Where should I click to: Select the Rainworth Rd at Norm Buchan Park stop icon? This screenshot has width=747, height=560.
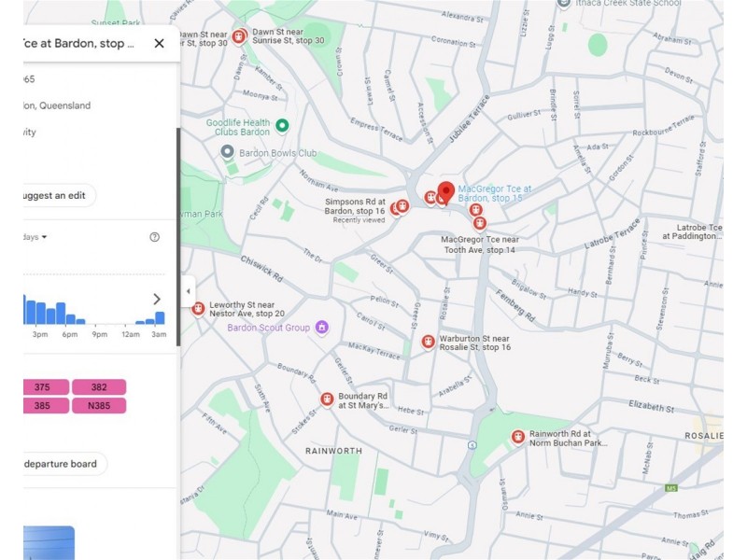517,437
